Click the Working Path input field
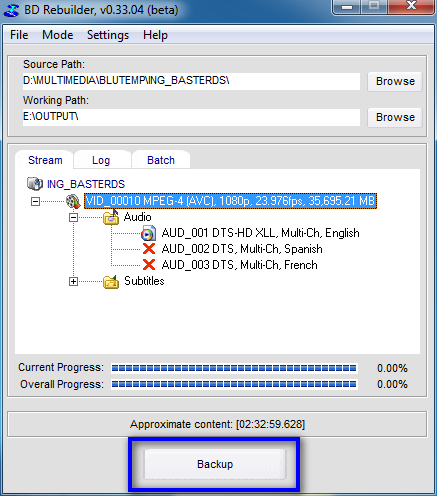The image size is (437, 496). [191, 117]
